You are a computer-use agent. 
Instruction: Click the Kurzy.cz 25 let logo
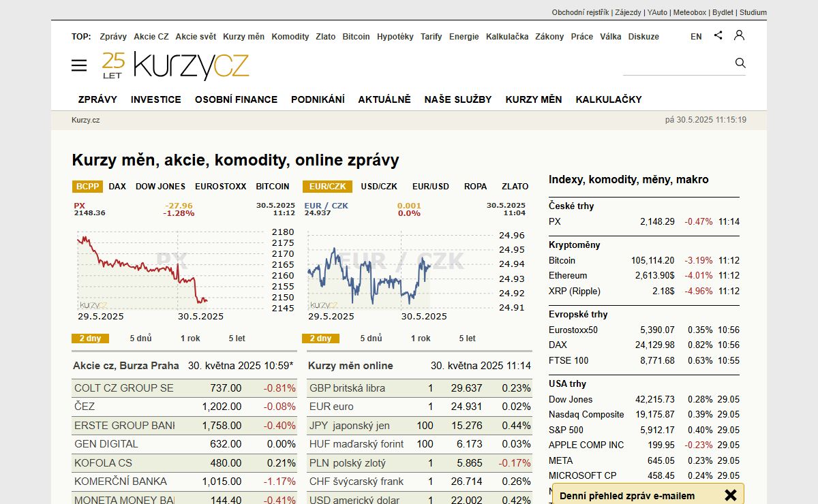175,65
